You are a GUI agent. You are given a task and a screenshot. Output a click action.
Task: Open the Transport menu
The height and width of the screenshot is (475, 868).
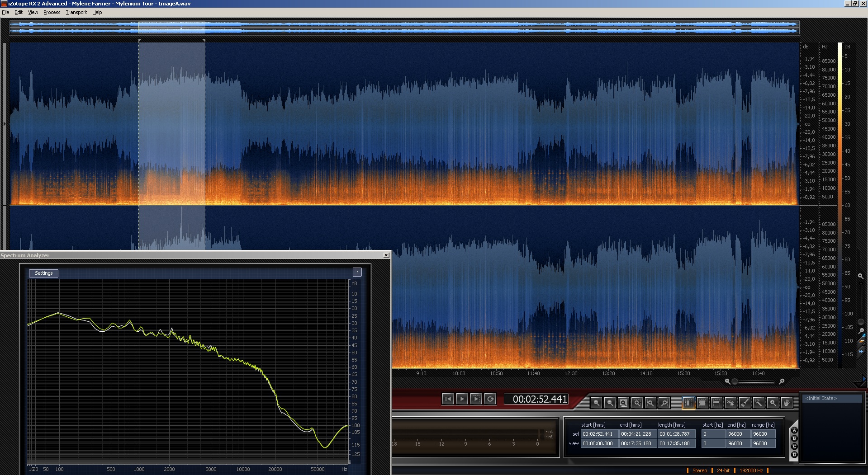76,12
